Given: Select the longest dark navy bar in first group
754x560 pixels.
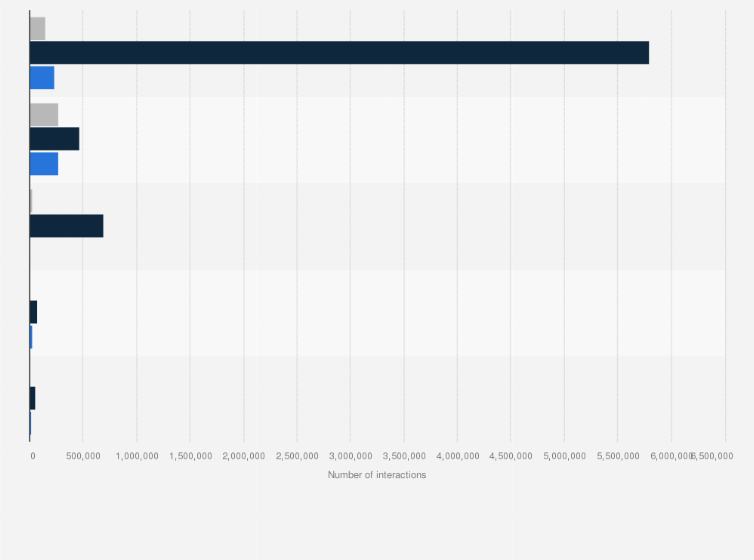Looking at the screenshot, I should [x=339, y=52].
